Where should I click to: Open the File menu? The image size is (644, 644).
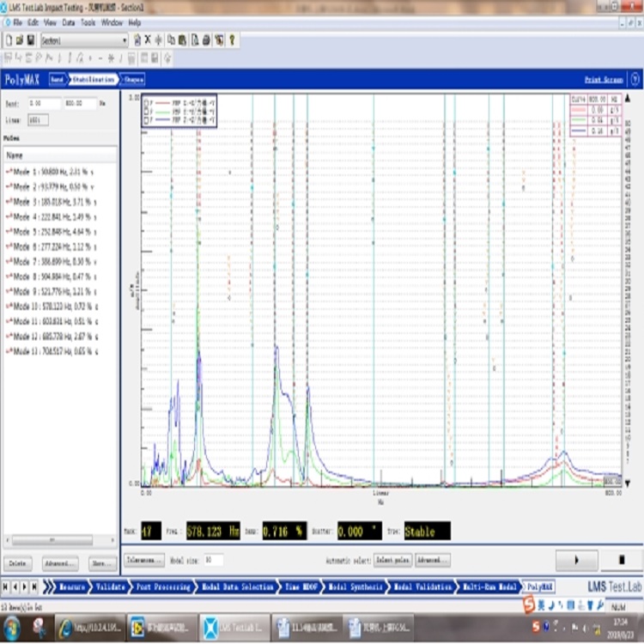tap(18, 22)
